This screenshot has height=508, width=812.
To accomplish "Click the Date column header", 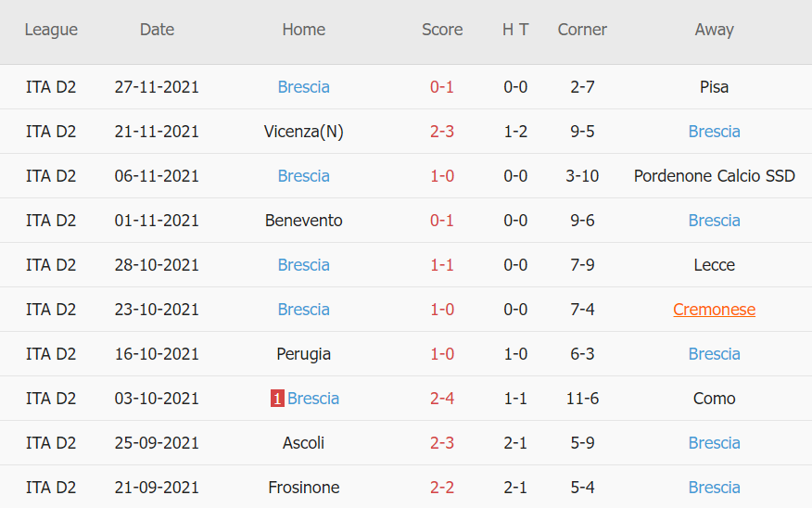I will pyautogui.click(x=157, y=30).
